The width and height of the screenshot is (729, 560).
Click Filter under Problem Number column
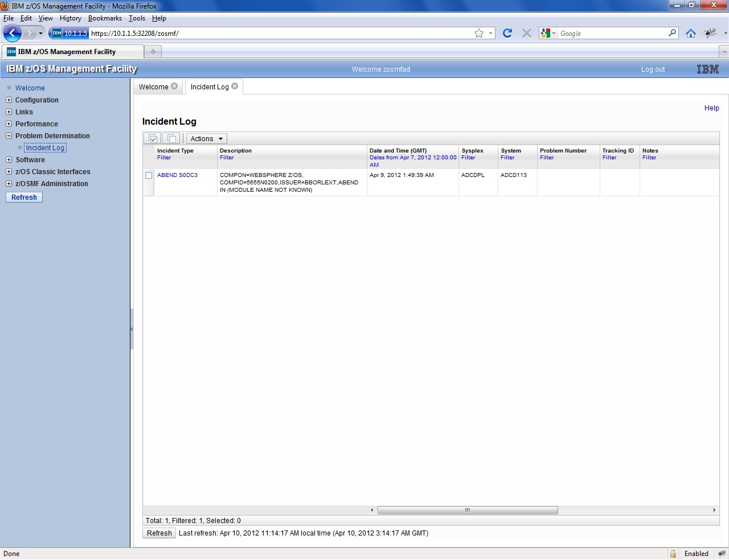tap(547, 158)
